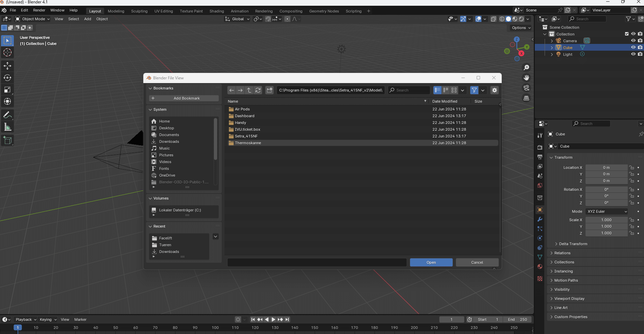Go to the parent directory arrow
Image resolution: width=644 pixels, height=334 pixels.
pos(249,90)
